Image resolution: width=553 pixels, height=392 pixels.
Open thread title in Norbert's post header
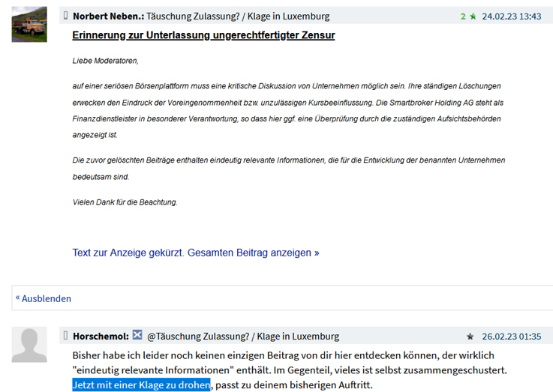coord(238,16)
